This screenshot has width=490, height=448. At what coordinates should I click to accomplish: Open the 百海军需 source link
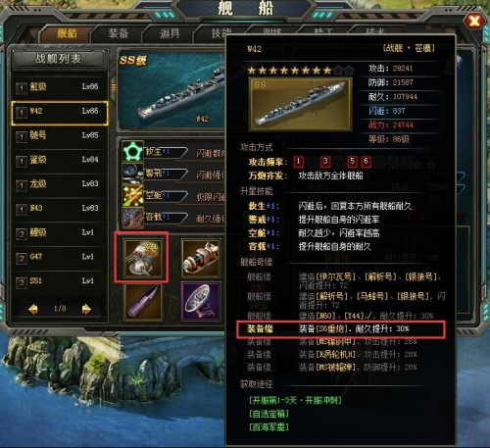click(x=269, y=426)
